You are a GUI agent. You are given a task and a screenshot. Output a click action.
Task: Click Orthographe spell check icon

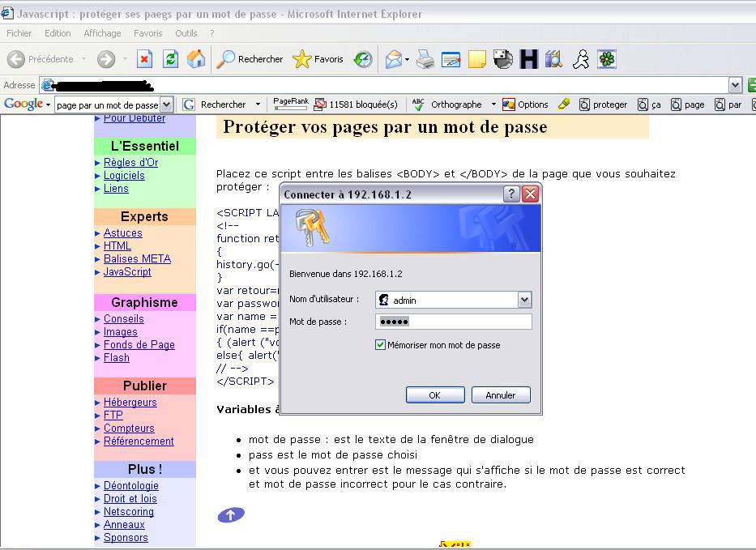[x=418, y=104]
